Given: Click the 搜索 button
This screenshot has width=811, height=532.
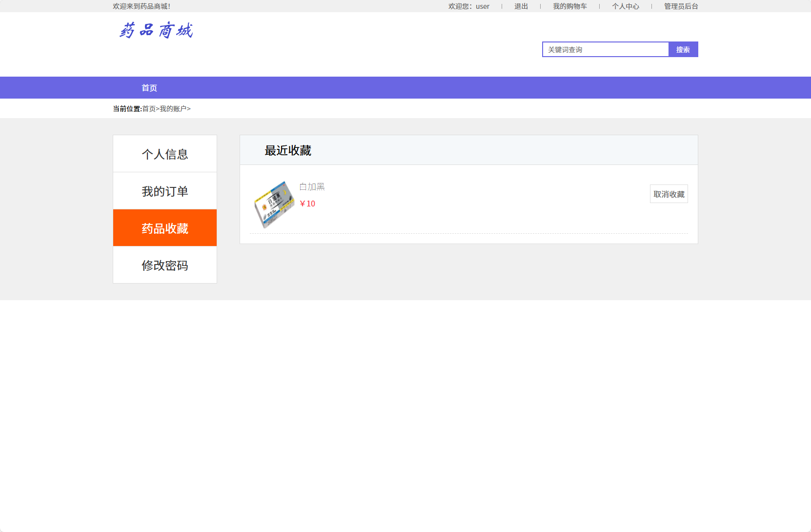Looking at the screenshot, I should coord(683,49).
